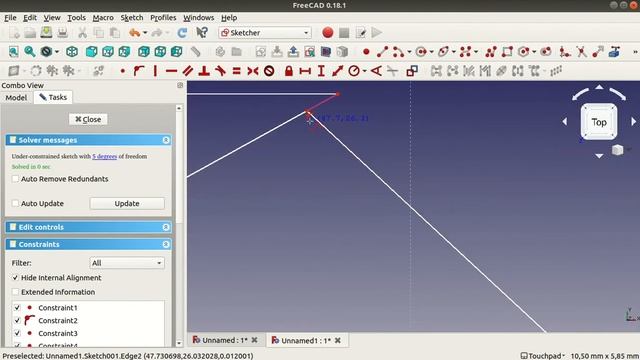
Task: Uncheck Constraint1 checkbox
Action: point(17,307)
